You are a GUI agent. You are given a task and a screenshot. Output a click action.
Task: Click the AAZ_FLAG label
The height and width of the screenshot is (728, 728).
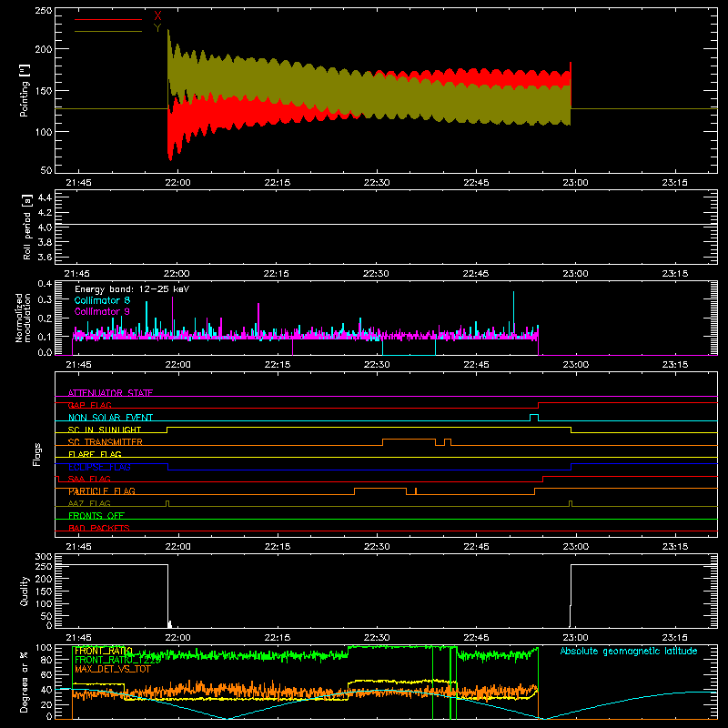[x=89, y=503]
